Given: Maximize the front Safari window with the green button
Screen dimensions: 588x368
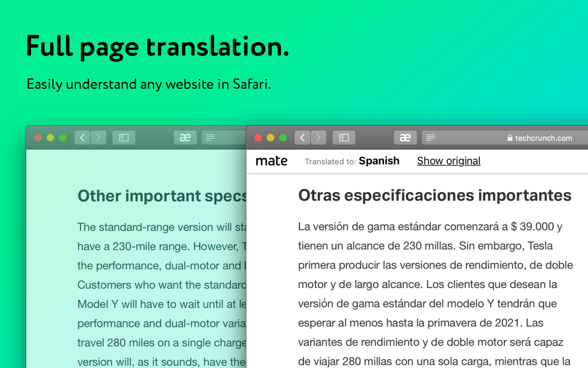Looking at the screenshot, I should (x=283, y=138).
